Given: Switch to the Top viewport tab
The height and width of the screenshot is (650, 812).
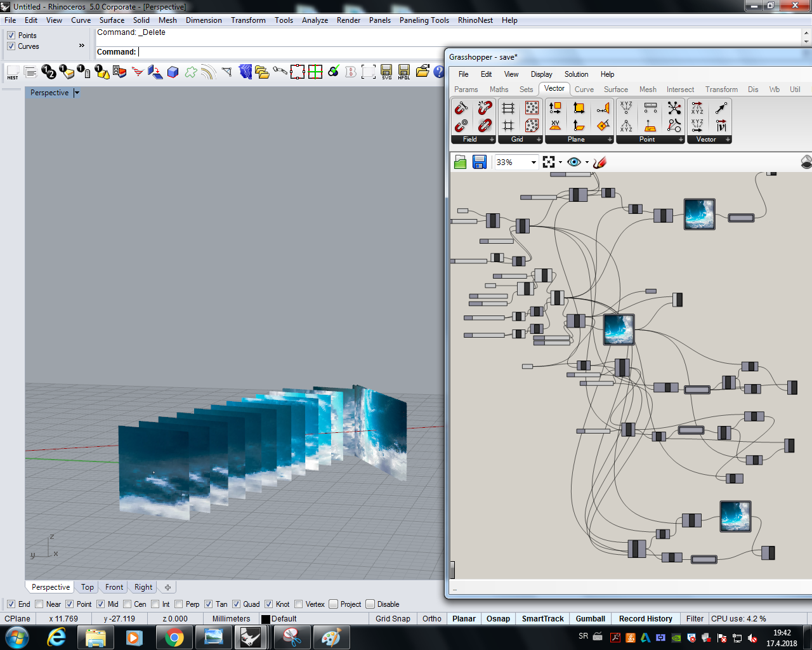Looking at the screenshot, I should tap(87, 587).
